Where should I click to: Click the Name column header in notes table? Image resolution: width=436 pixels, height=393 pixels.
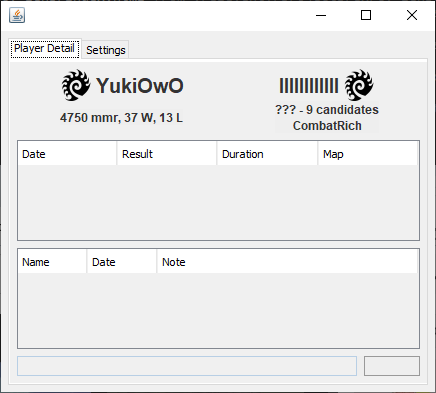53,262
